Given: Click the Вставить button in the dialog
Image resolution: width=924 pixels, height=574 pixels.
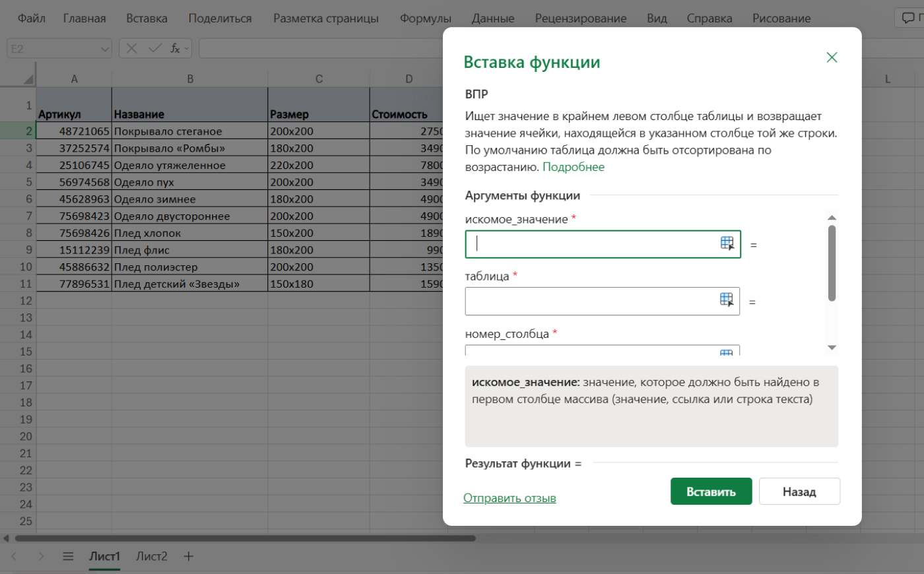Looking at the screenshot, I should pyautogui.click(x=711, y=491).
